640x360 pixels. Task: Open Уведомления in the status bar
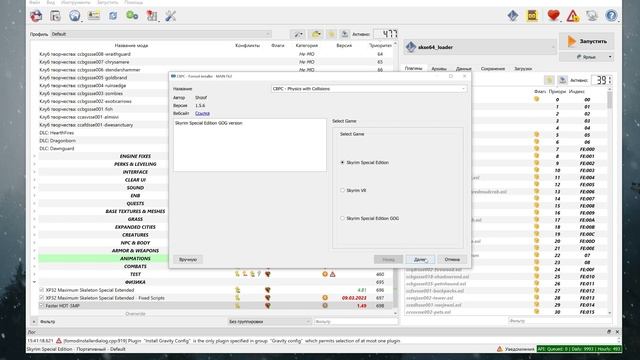(515, 349)
